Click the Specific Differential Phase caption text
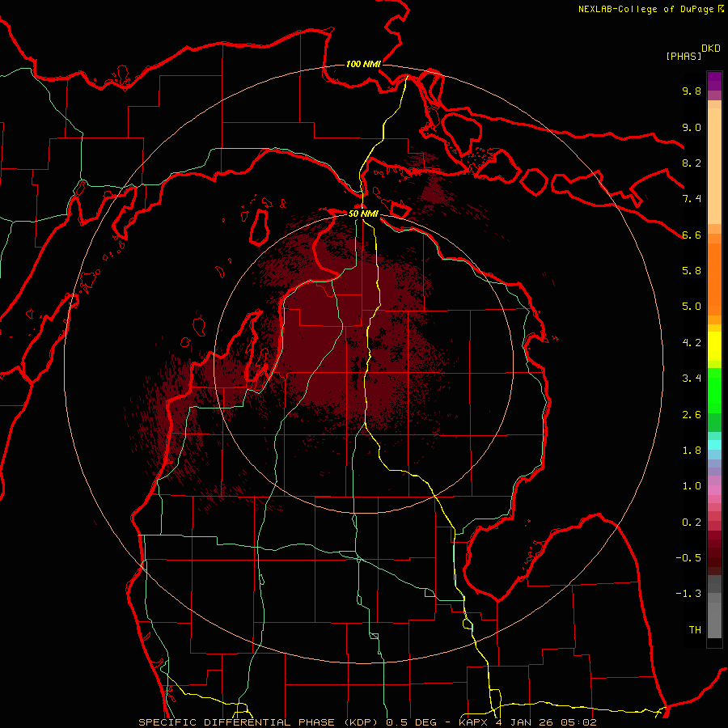This screenshot has height=728, width=728. 367,722
